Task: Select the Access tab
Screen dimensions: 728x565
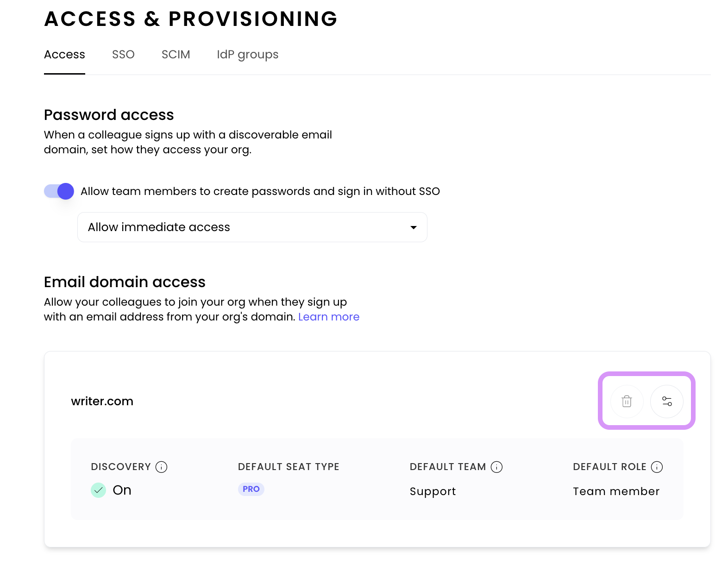Action: coord(64,55)
